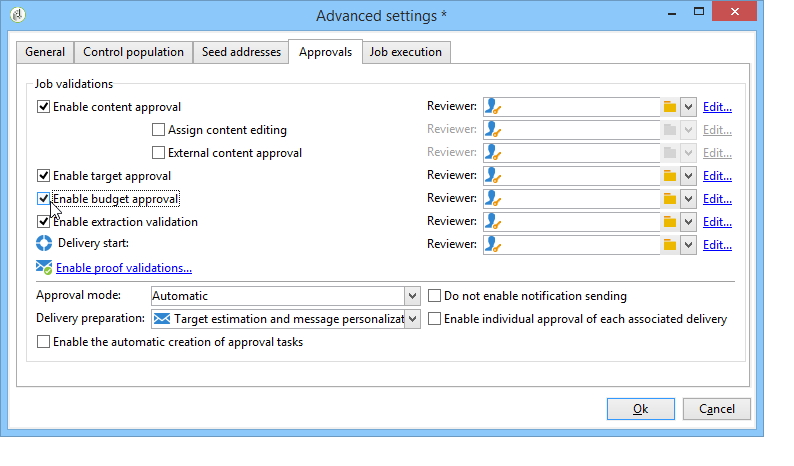Click Edit link for extraction validation reviewer

tap(717, 222)
